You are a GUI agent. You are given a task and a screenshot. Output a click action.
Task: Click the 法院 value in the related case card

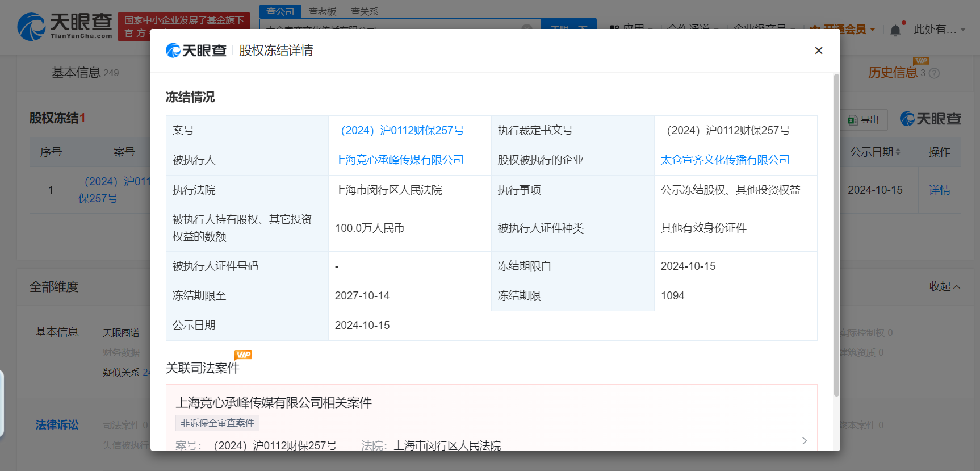point(447,445)
